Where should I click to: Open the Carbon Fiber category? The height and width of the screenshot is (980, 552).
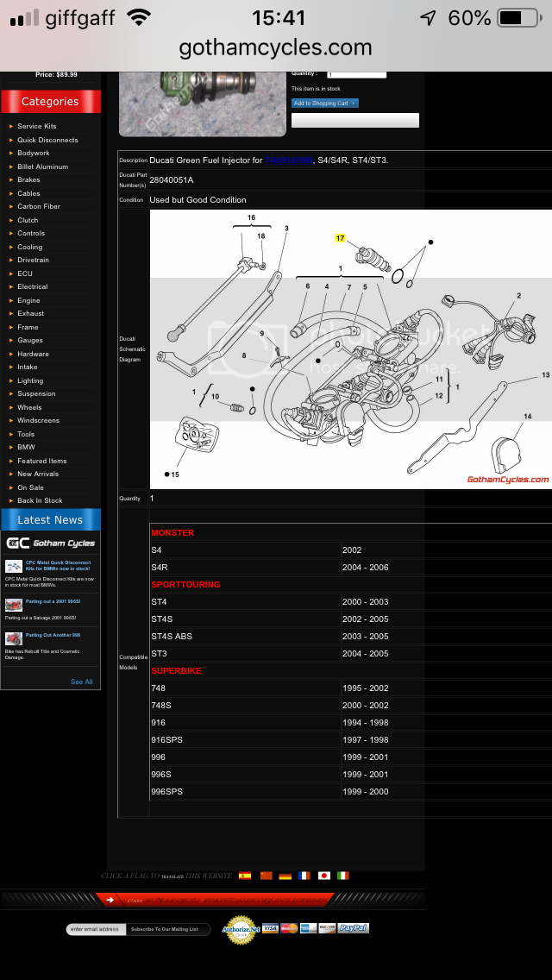[39, 206]
